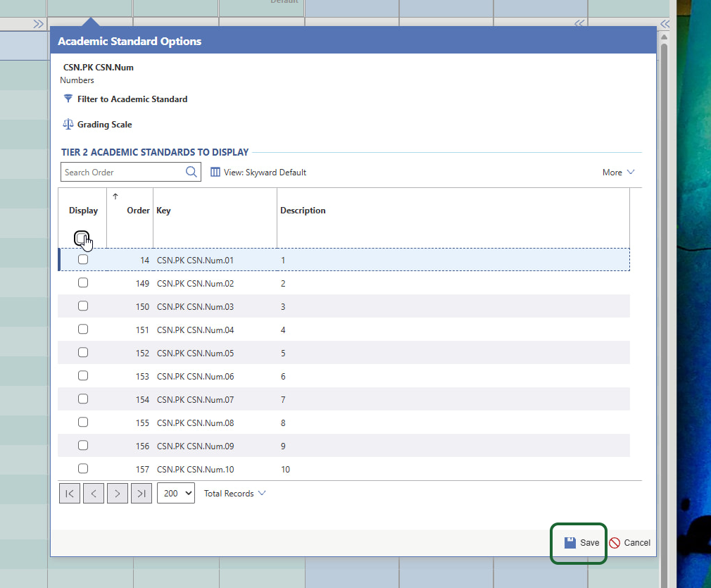Jump to last page of records

pyautogui.click(x=141, y=493)
